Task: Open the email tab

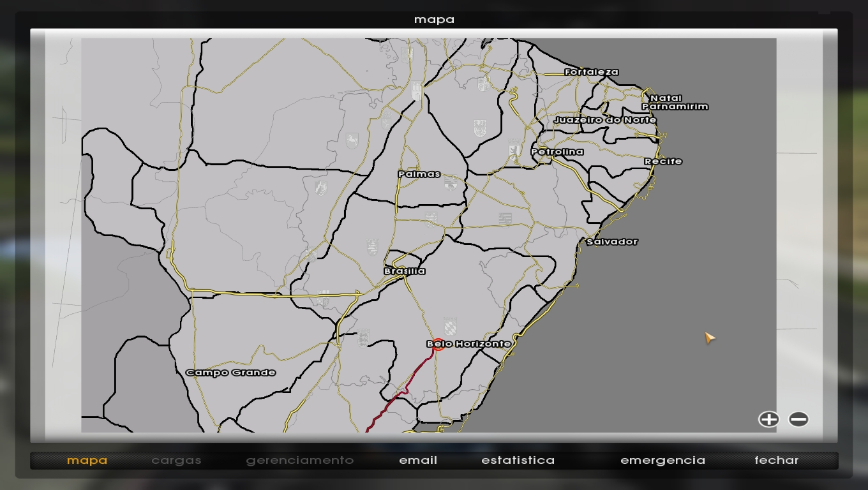Action: [418, 460]
